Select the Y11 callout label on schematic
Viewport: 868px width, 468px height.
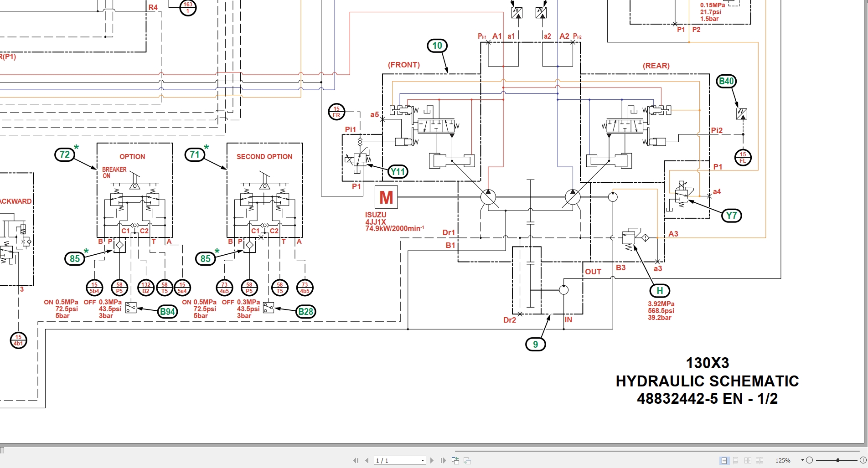click(398, 172)
